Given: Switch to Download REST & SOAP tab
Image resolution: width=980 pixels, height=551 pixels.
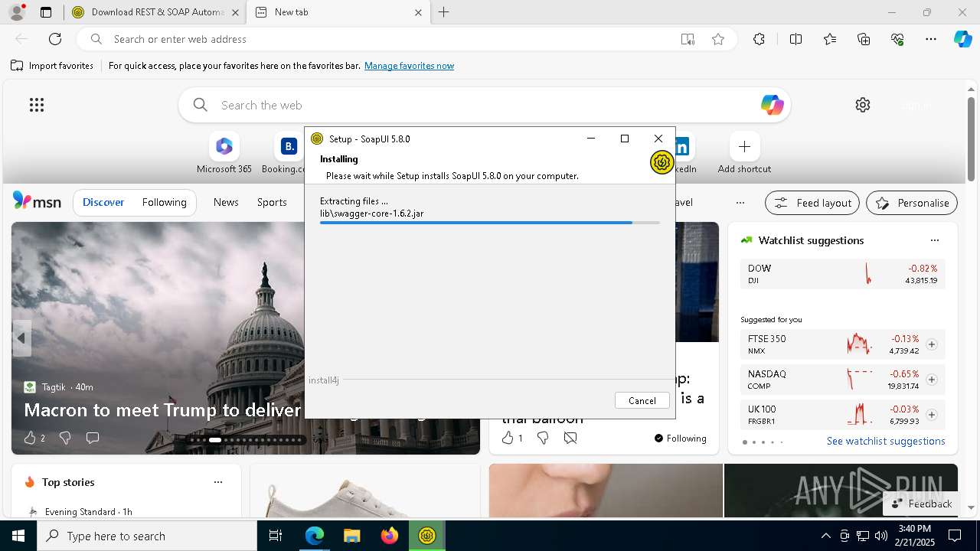Looking at the screenshot, I should click(157, 12).
